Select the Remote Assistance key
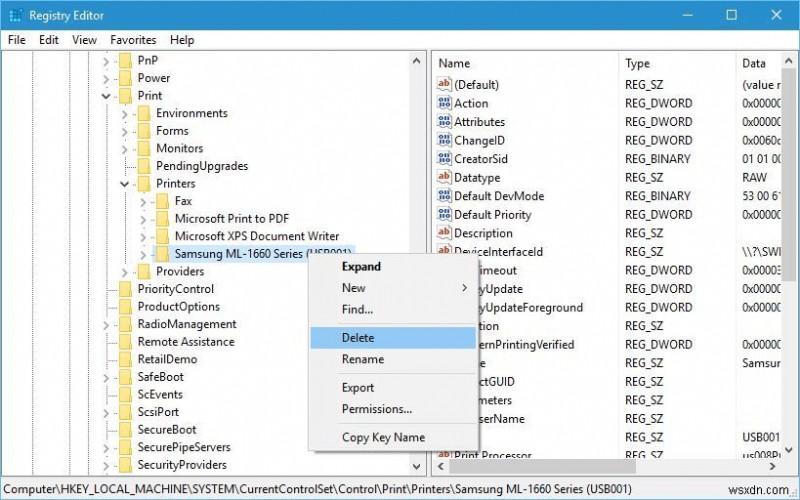Image resolution: width=800 pixels, height=500 pixels. [x=186, y=342]
